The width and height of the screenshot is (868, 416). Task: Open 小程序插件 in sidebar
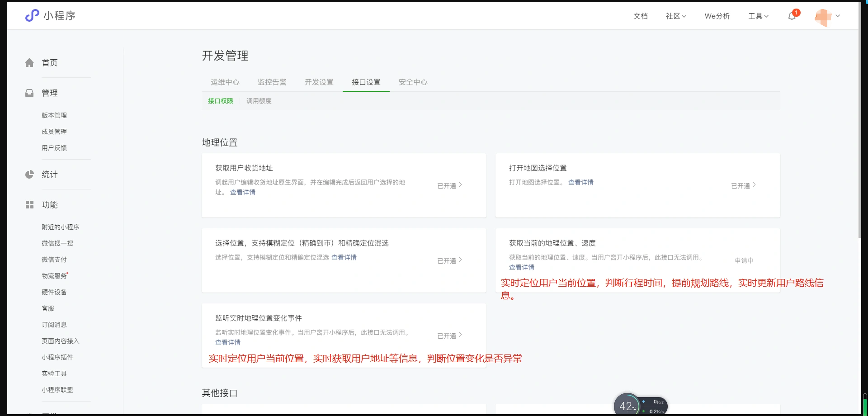[x=57, y=357]
